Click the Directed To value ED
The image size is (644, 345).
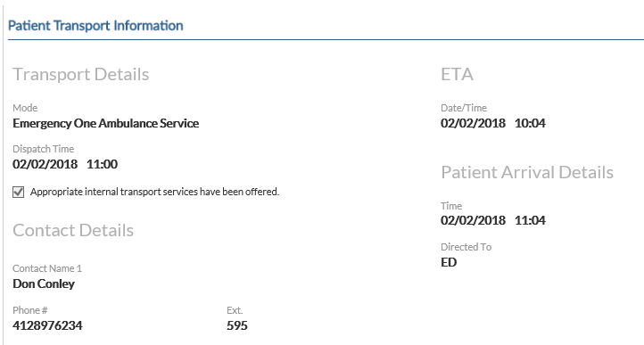pyautogui.click(x=449, y=262)
